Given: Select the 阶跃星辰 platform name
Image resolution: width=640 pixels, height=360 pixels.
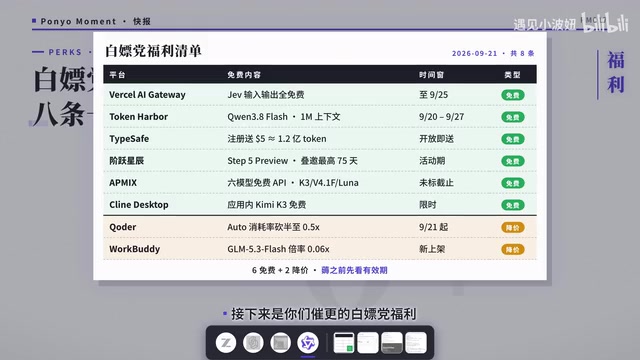Looking at the screenshot, I should pyautogui.click(x=127, y=161).
